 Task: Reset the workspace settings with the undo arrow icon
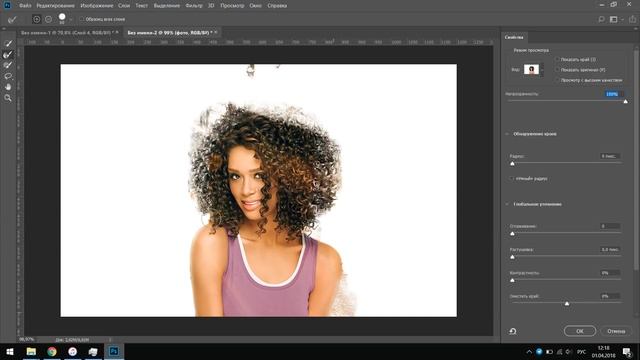click(513, 331)
